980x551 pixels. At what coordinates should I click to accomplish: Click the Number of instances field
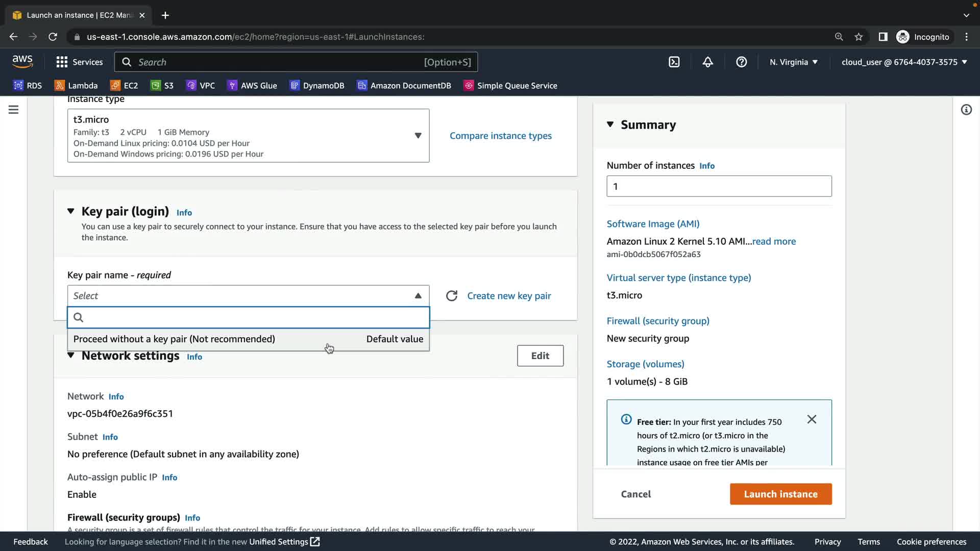tap(719, 186)
